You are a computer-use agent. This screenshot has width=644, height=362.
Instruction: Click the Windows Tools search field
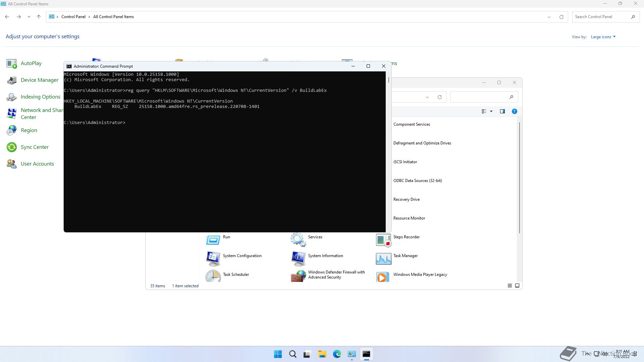point(484,97)
